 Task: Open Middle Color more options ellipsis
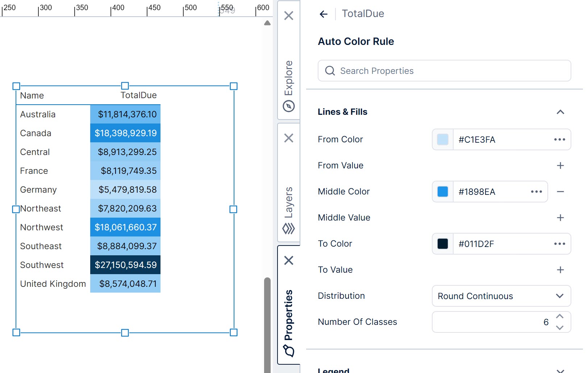coord(536,192)
